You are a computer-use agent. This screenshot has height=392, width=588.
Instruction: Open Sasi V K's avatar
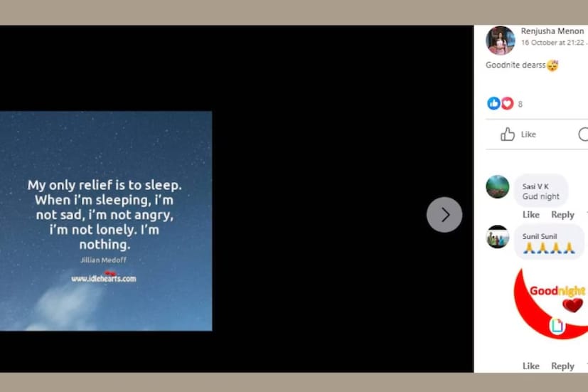click(x=497, y=186)
